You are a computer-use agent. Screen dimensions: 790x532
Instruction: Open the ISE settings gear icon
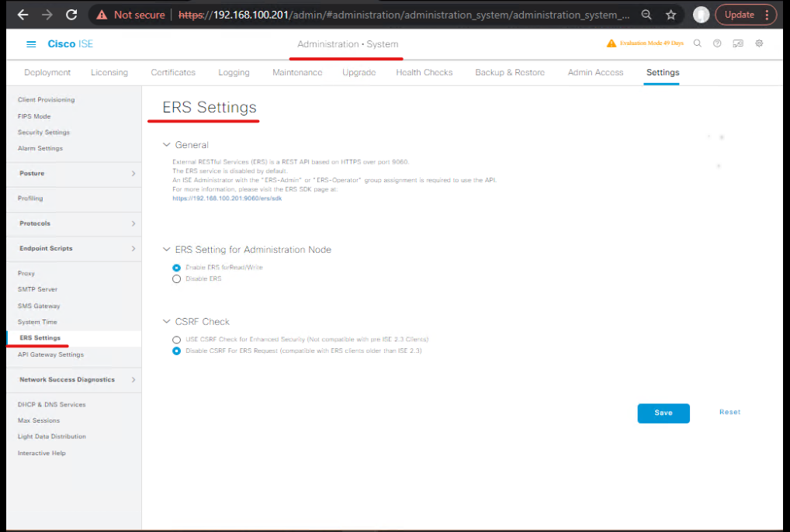pos(759,43)
